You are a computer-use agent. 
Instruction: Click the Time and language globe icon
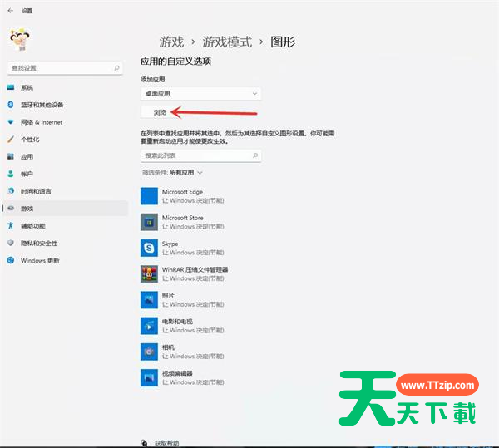(x=11, y=191)
